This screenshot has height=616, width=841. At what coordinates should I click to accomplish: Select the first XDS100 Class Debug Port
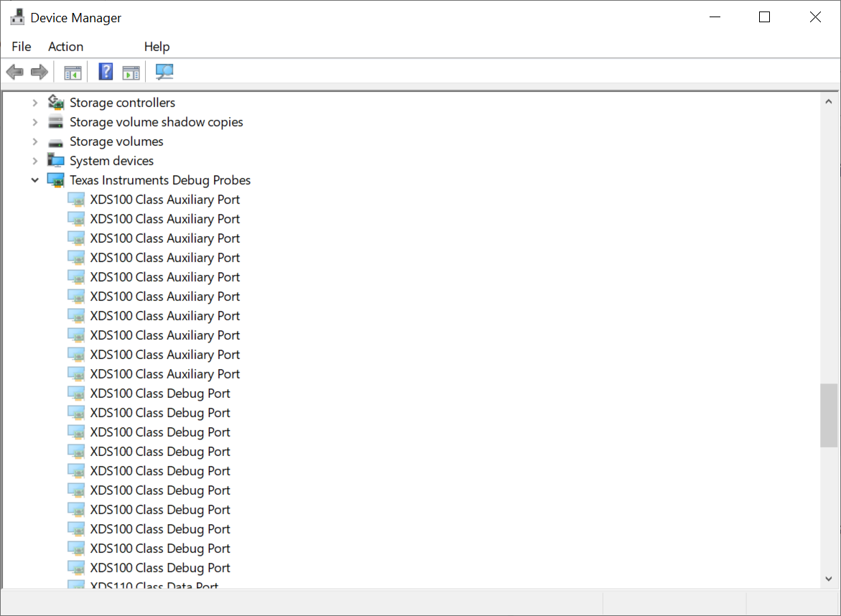point(160,393)
